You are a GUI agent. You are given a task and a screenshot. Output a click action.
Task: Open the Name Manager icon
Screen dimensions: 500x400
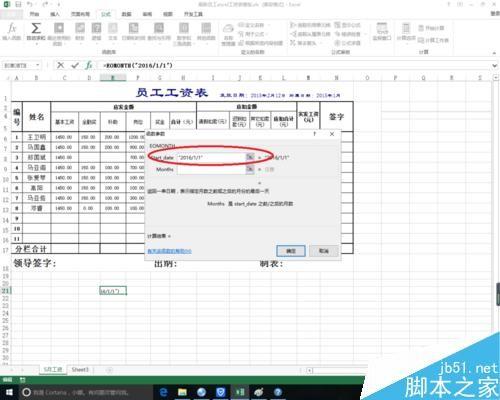point(228,34)
